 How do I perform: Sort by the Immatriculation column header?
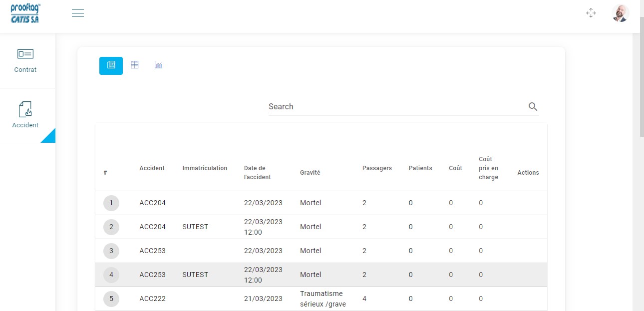click(x=205, y=168)
